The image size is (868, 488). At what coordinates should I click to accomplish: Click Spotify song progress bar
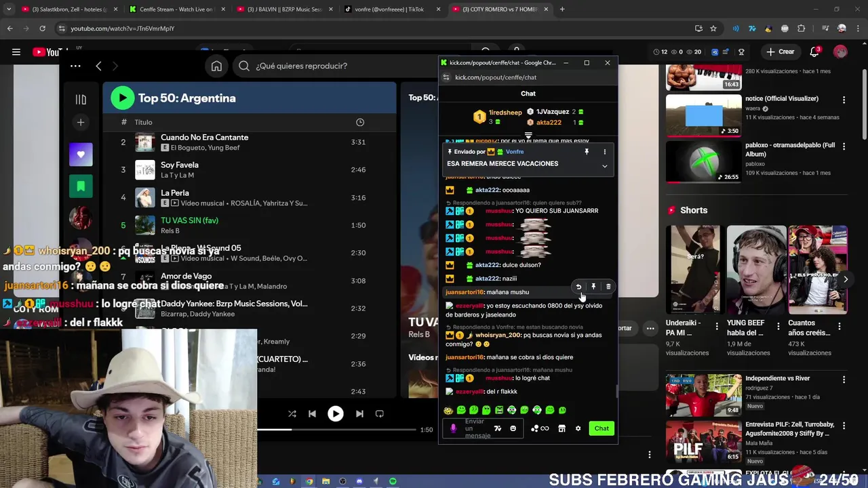click(x=336, y=430)
